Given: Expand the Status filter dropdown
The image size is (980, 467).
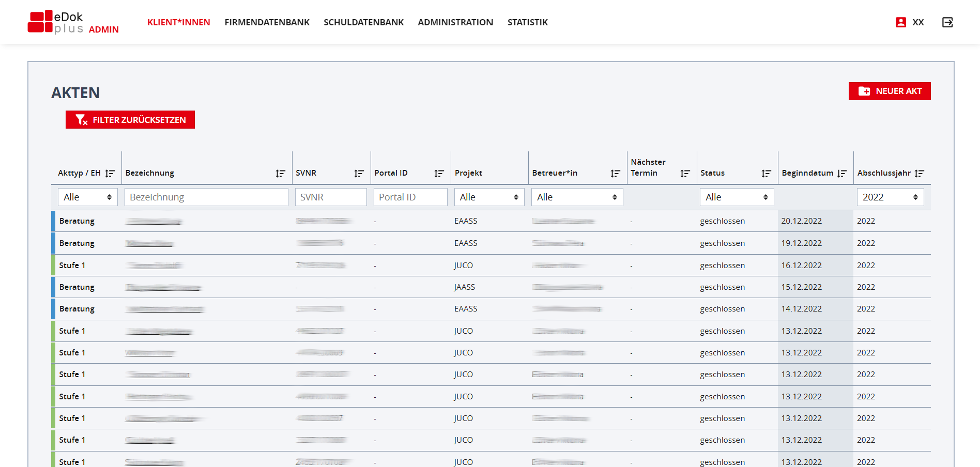Looking at the screenshot, I should pyautogui.click(x=736, y=197).
